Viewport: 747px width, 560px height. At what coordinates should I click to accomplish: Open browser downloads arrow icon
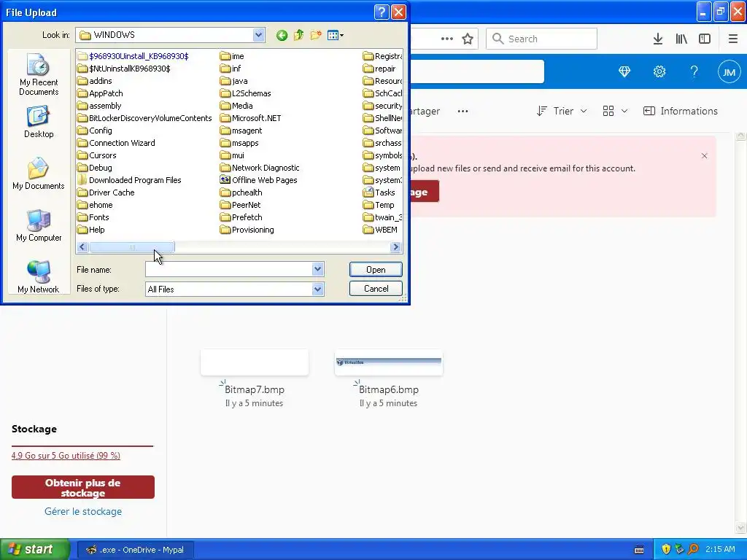(x=658, y=39)
